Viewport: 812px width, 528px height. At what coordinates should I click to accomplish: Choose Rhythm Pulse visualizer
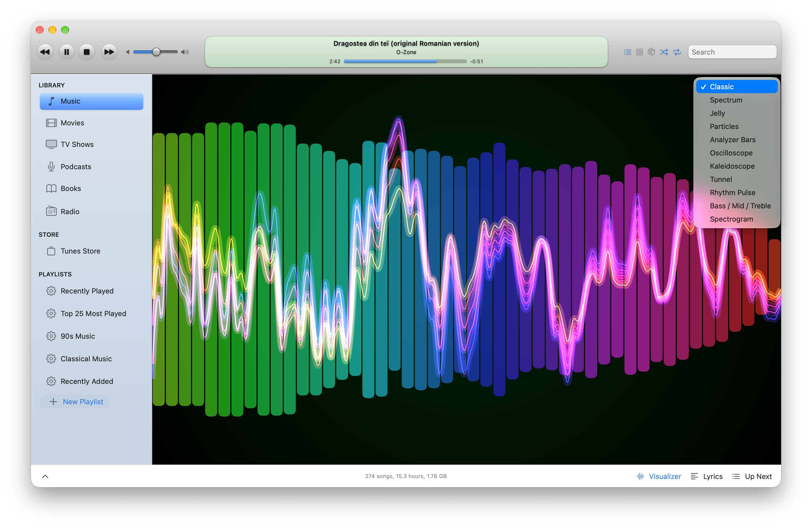point(737,193)
